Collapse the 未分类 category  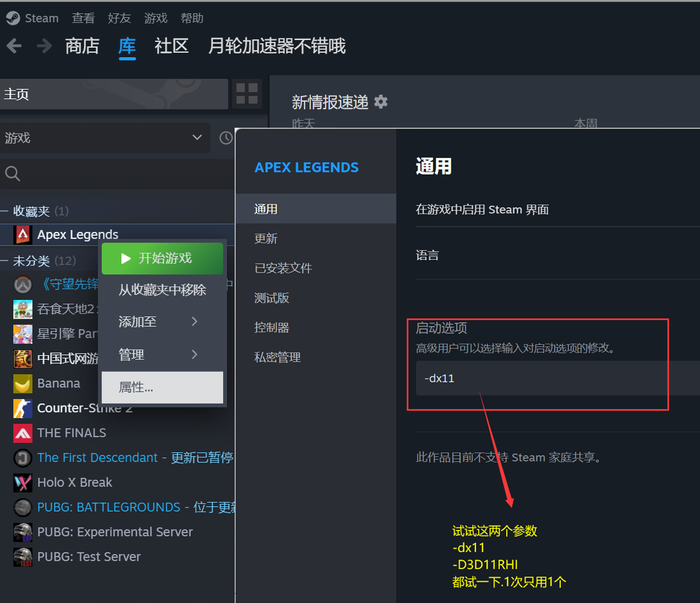(4, 261)
